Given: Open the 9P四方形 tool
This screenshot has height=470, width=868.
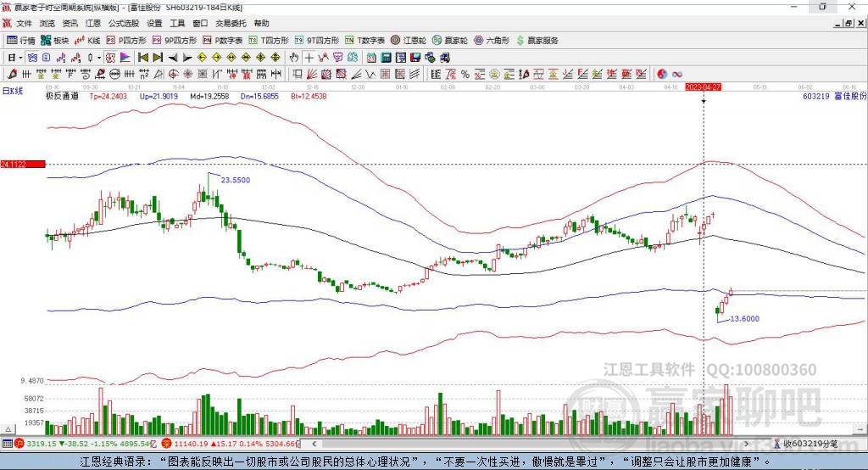Looking at the screenshot, I should [x=175, y=41].
